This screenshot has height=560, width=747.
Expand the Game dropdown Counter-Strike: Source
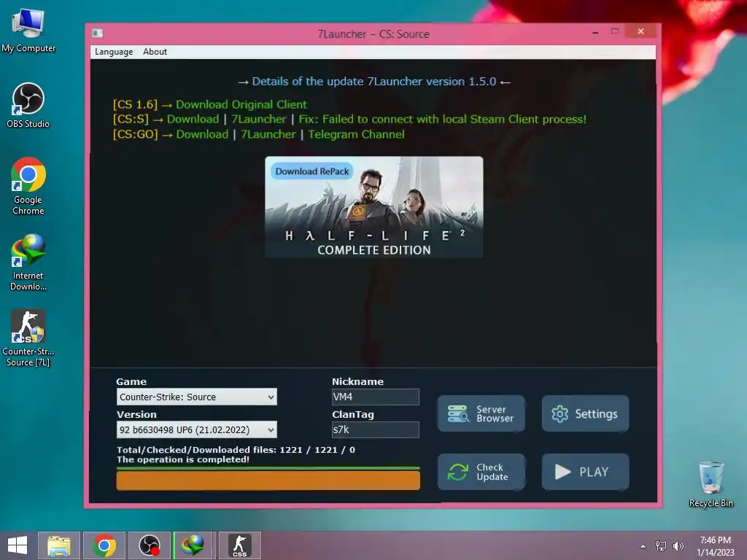point(196,397)
